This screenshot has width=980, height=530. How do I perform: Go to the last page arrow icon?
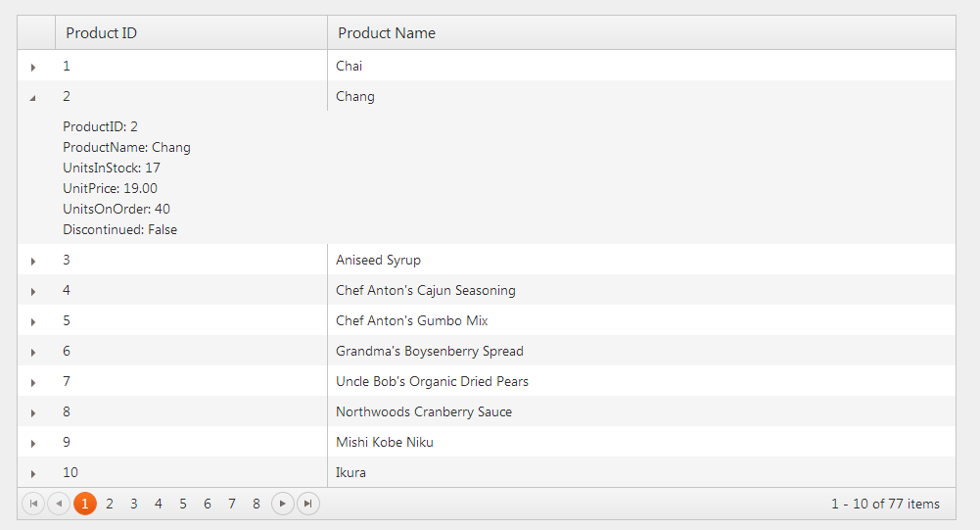pyautogui.click(x=307, y=504)
